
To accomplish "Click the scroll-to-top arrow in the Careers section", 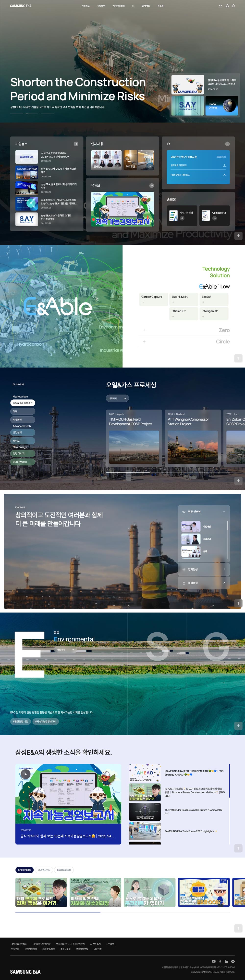I will point(238,603).
